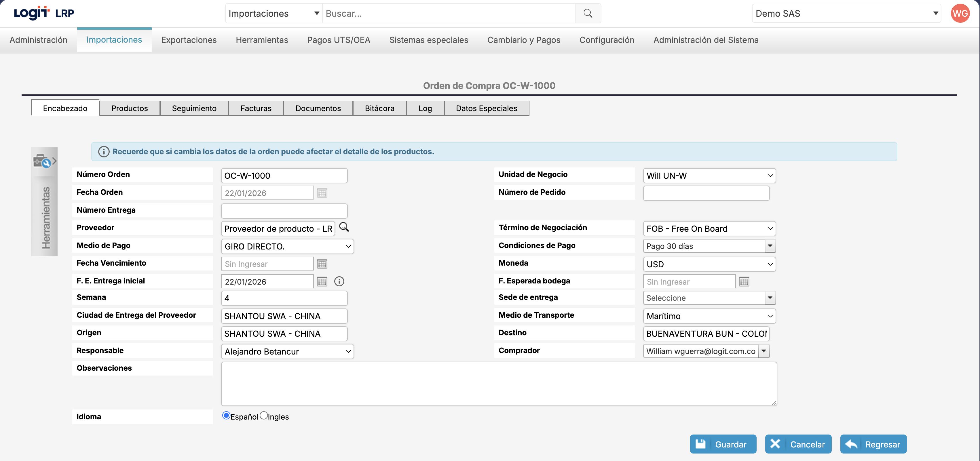The image size is (980, 461).
Task: Open the Medio de Pago dropdown
Action: [x=287, y=247]
